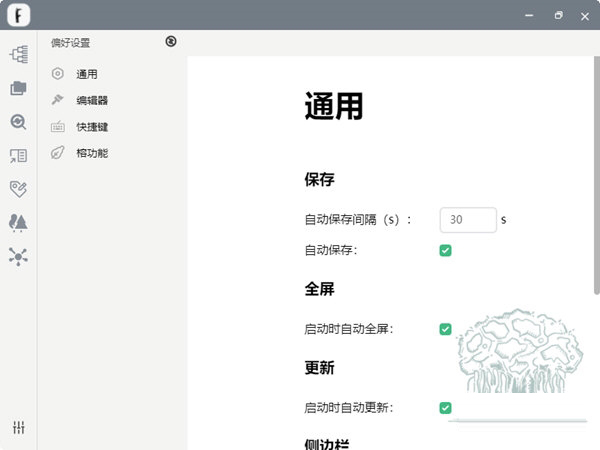Maximize the application window
600x450 pixels.
coord(559,15)
